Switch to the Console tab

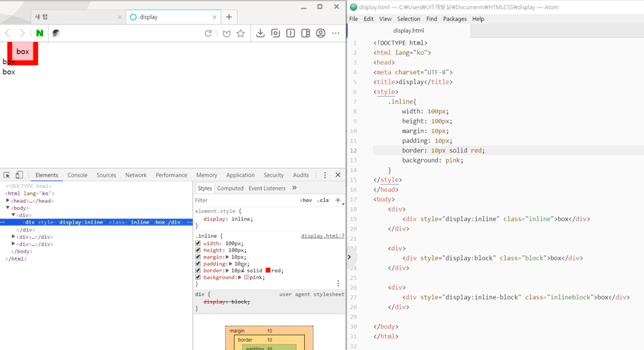coord(77,175)
